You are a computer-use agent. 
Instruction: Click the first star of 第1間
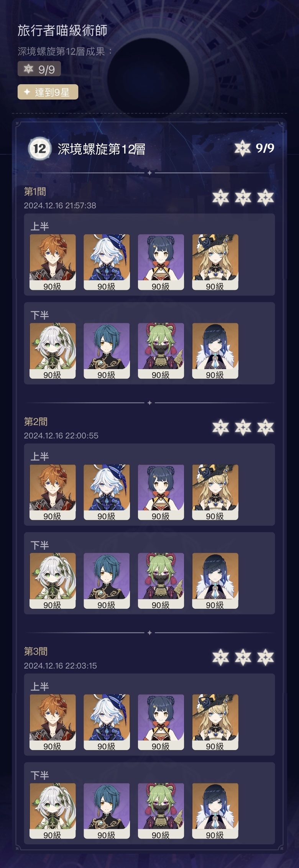(x=221, y=198)
